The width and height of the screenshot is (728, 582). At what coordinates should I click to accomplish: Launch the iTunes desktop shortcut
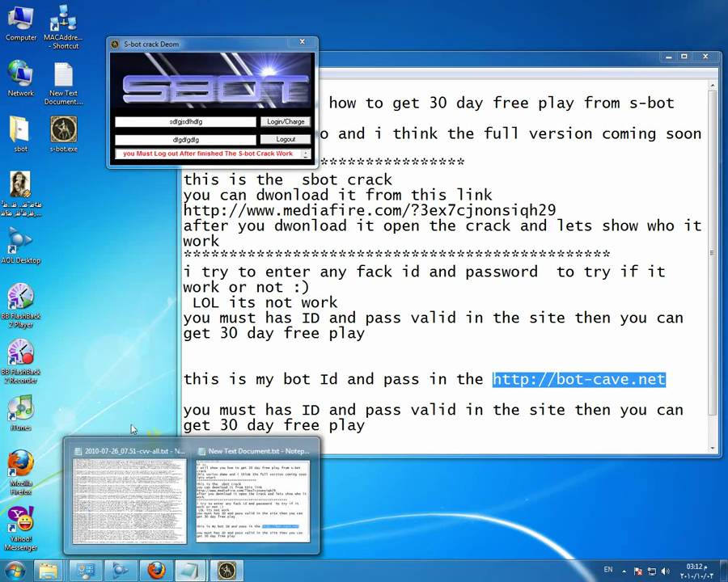pos(20,413)
